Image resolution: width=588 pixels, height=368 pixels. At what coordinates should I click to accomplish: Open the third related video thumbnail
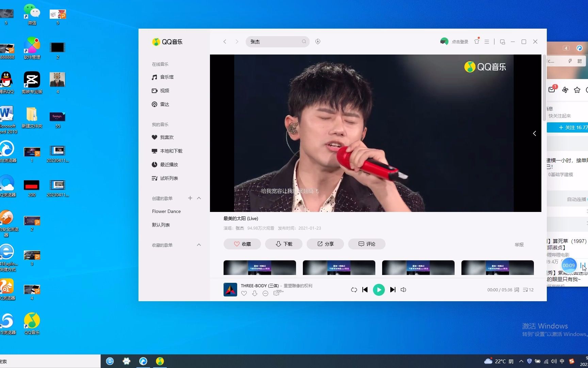click(x=418, y=267)
